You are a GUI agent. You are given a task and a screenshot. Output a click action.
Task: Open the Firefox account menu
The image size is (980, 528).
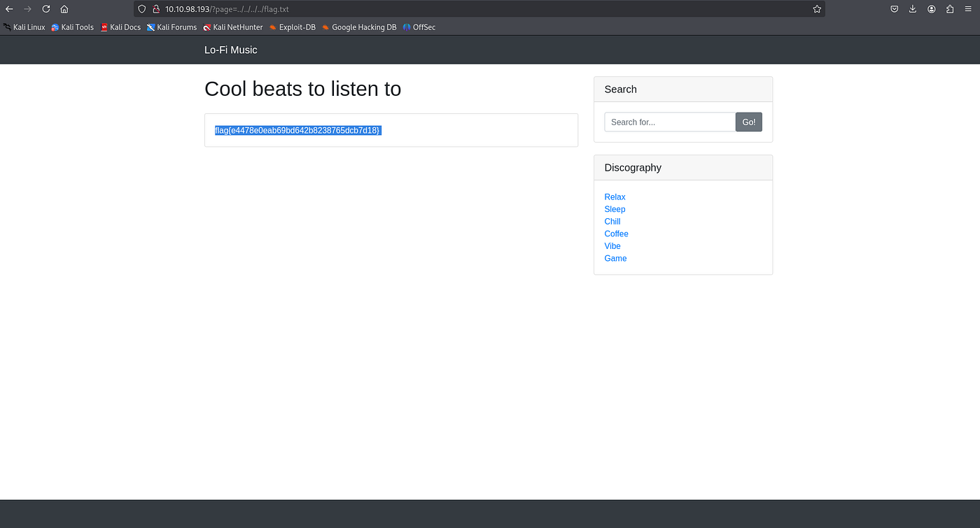coord(931,9)
